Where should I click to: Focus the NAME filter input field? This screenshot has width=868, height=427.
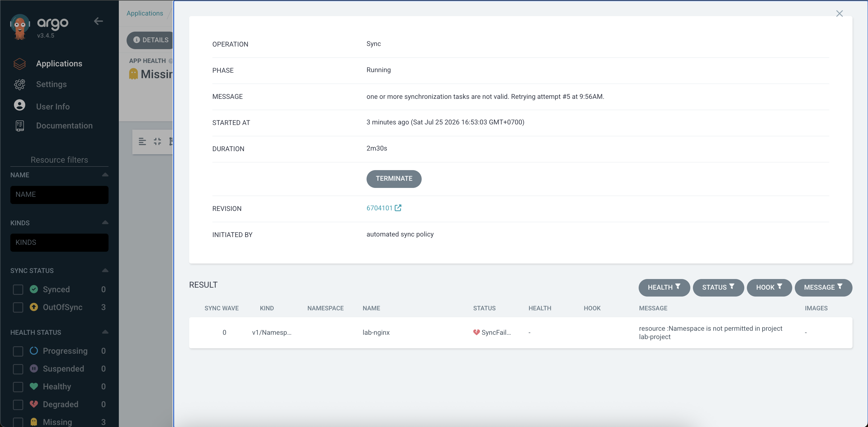click(x=59, y=195)
